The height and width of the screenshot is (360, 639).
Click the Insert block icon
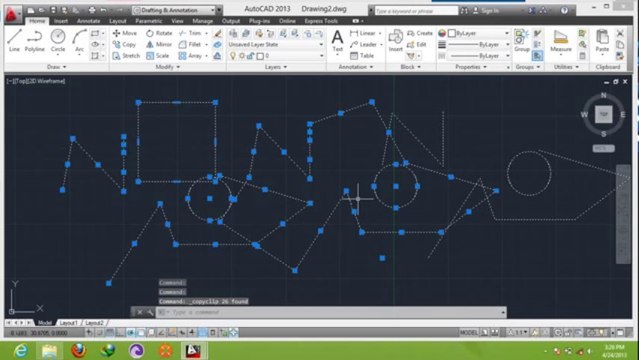(x=395, y=40)
